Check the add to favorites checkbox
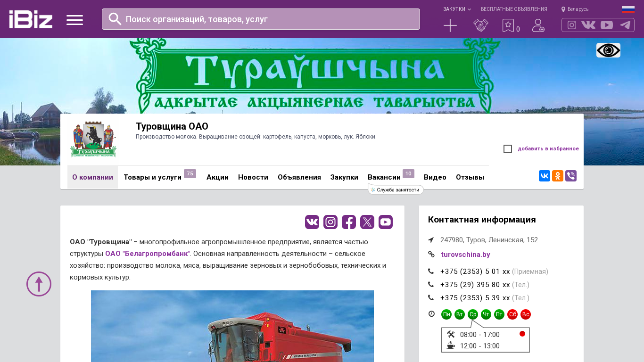 [x=508, y=149]
